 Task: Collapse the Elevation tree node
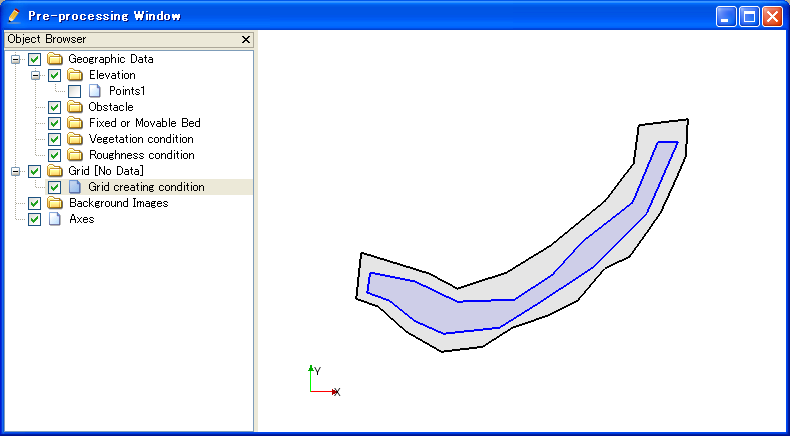point(36,76)
